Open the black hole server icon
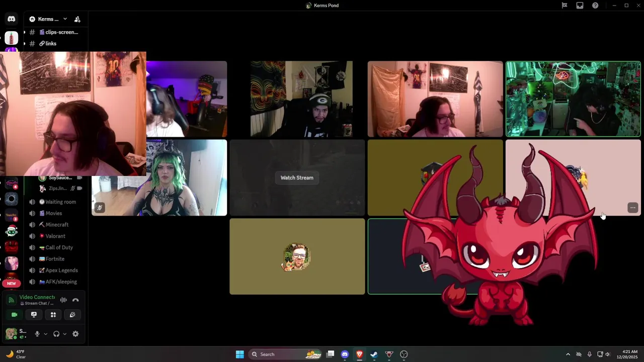This screenshot has height=362, width=644. 11,199
